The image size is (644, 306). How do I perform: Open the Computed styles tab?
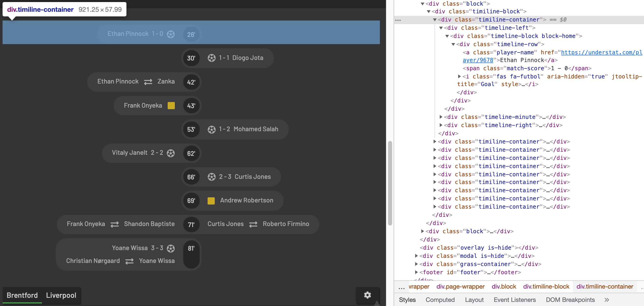point(440,300)
